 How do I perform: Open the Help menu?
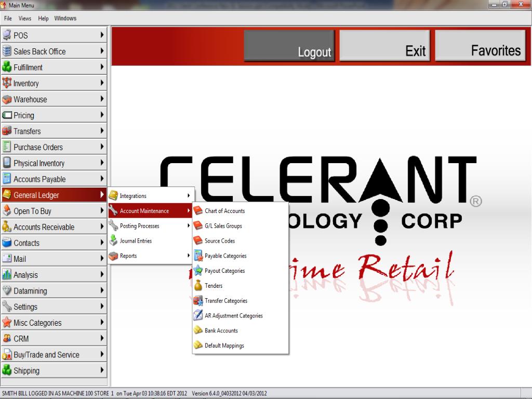[x=43, y=18]
